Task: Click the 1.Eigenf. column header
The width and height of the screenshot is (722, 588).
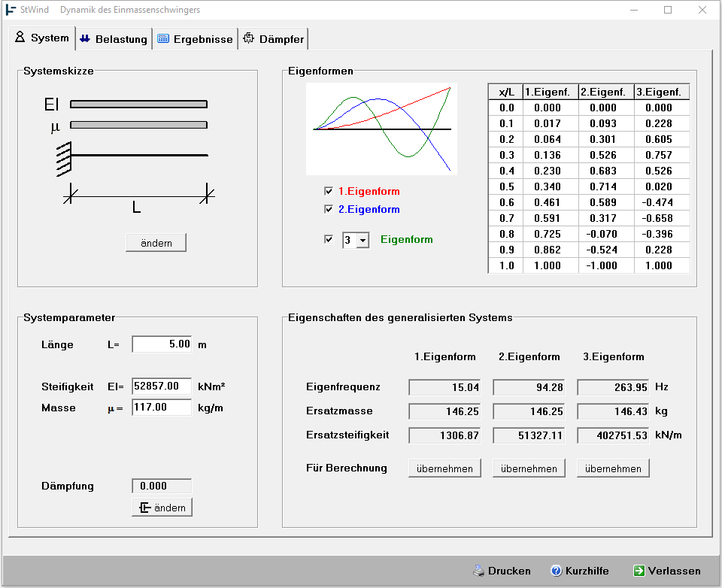Action: [551, 92]
